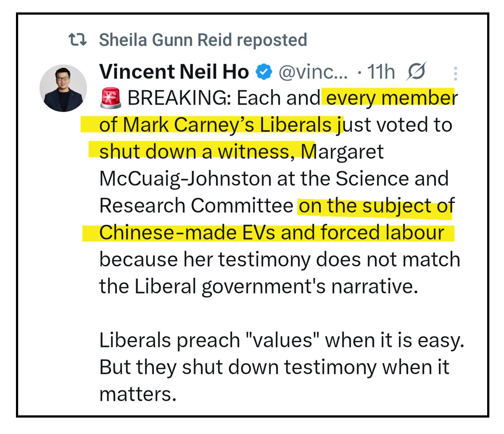Open the three-dot more options menu

tap(456, 73)
